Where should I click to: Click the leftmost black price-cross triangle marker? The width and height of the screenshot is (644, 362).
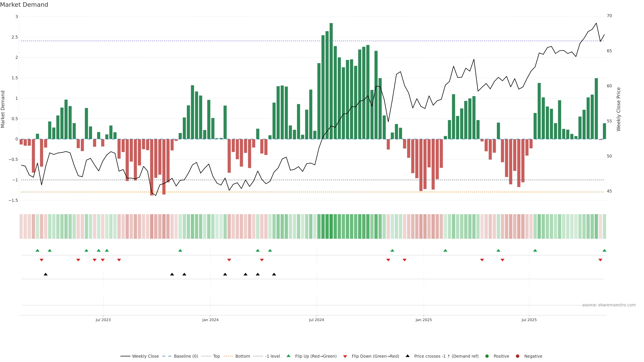pos(45,274)
